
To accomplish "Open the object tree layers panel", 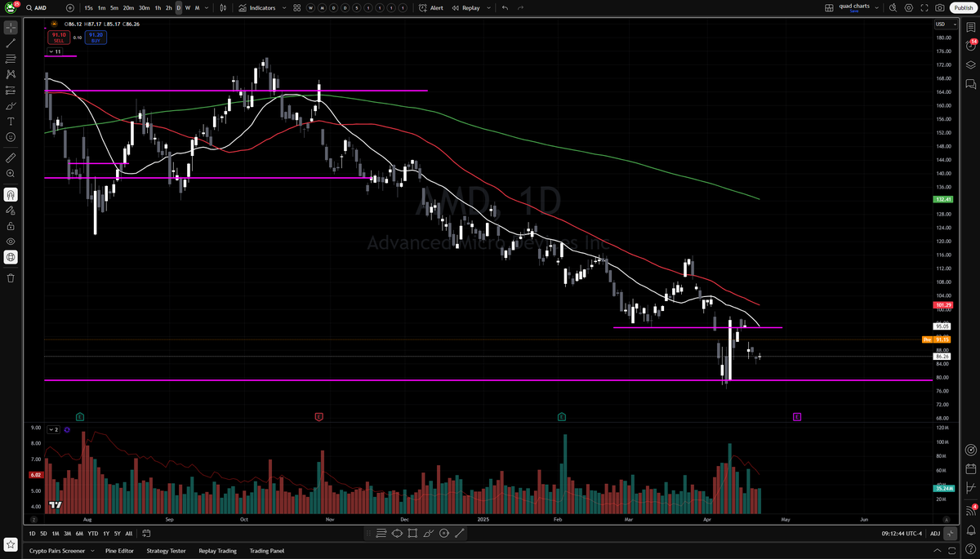I will pos(970,65).
